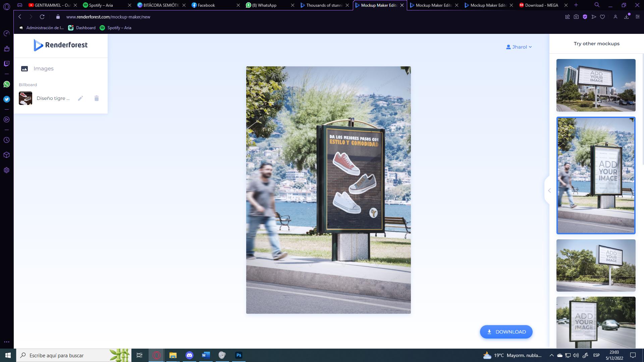The image size is (644, 362).
Task: Select the city building billboard mockup thumbnail
Action: coord(596,85)
